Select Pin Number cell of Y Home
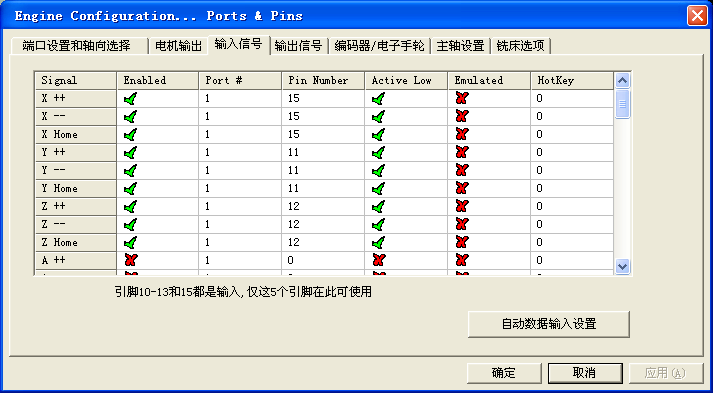Viewport: 713px width, 393px height. 323,189
